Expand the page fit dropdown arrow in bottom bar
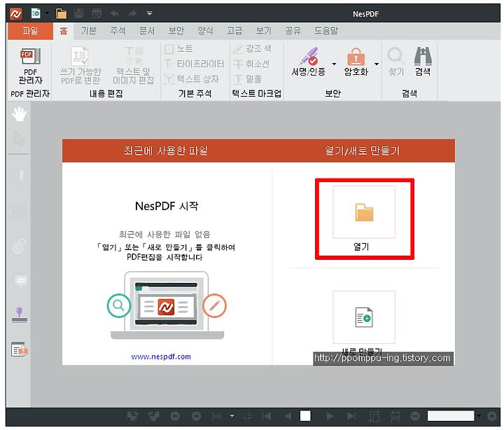 coord(232,416)
